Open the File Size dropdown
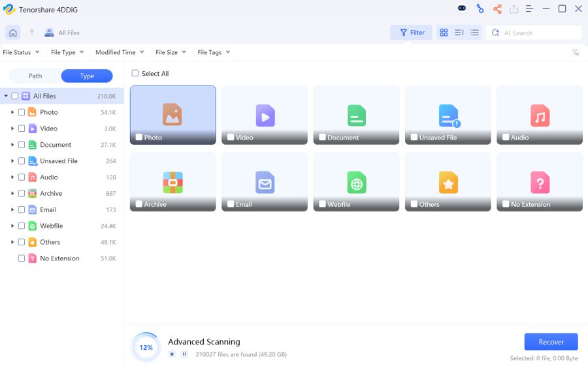Image resolution: width=588 pixels, height=368 pixels. tap(171, 52)
